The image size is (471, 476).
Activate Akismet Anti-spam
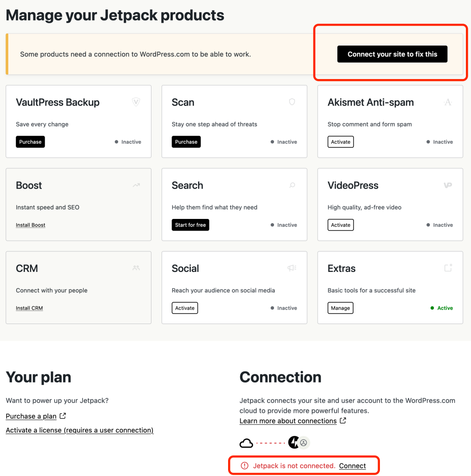(x=340, y=141)
